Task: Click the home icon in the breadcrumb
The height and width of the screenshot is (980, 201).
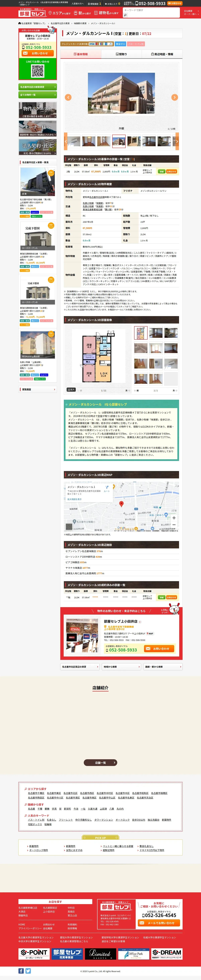Action: (x=20, y=23)
